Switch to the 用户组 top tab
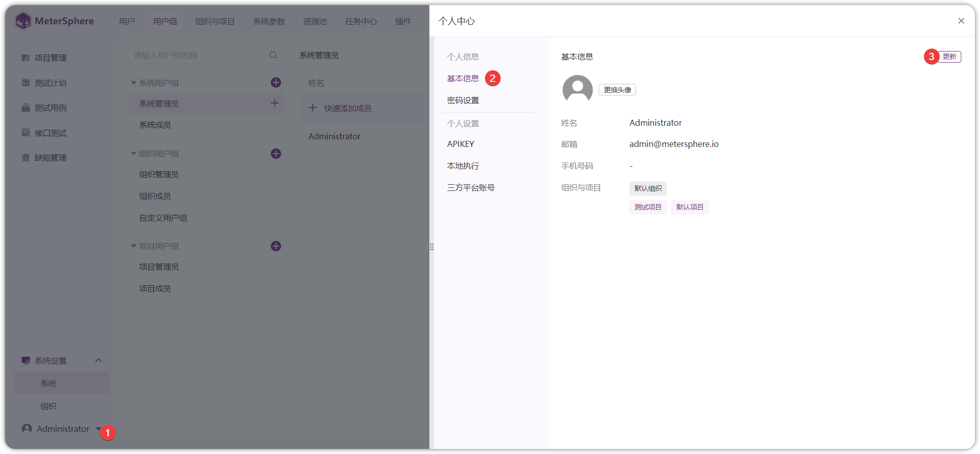 (x=165, y=21)
